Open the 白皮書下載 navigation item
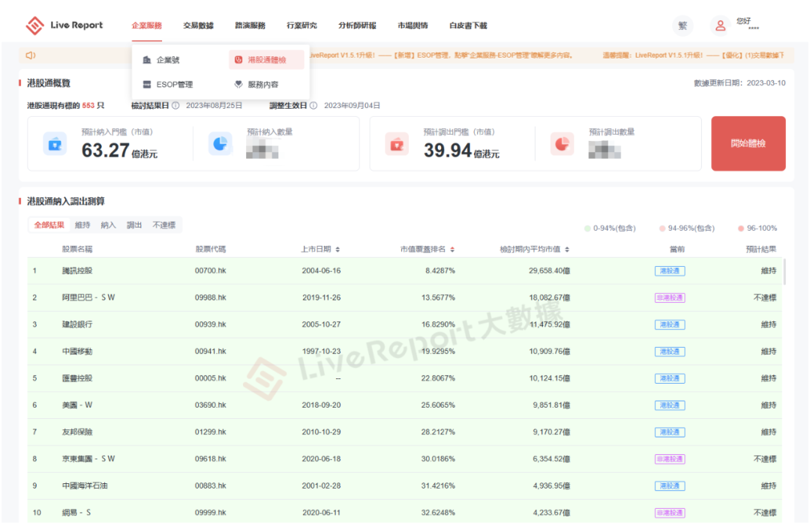 click(x=468, y=25)
